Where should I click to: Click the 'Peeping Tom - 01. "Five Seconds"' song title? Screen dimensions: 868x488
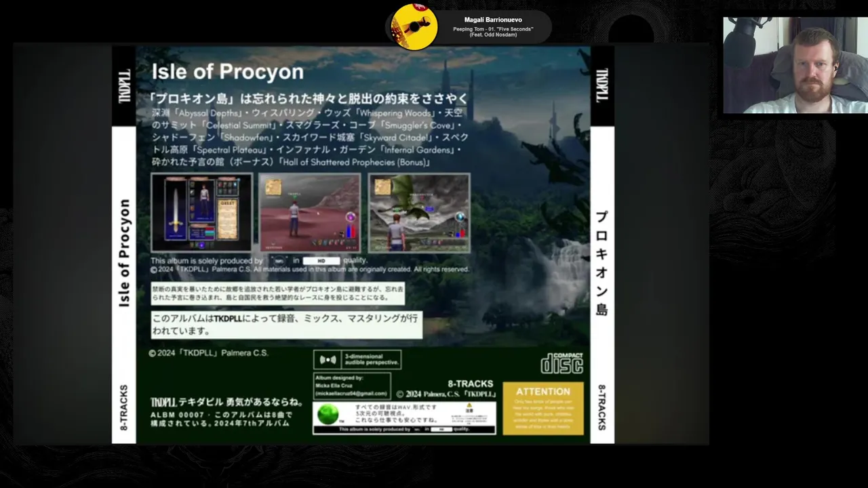pyautogui.click(x=493, y=28)
